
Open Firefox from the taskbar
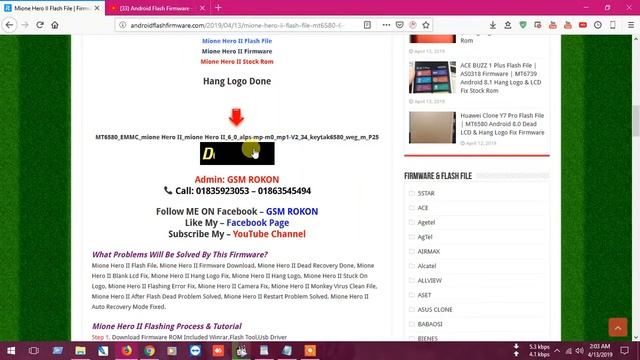coord(127,351)
